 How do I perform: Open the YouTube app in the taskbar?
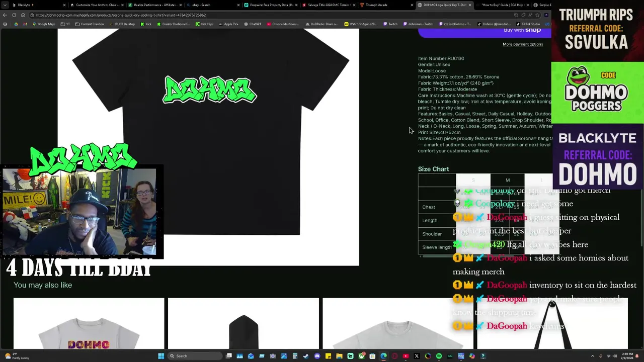coord(406,356)
